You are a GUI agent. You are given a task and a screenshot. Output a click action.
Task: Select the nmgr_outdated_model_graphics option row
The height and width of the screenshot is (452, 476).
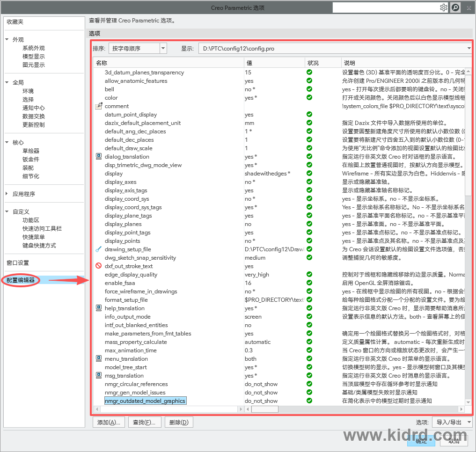145,401
